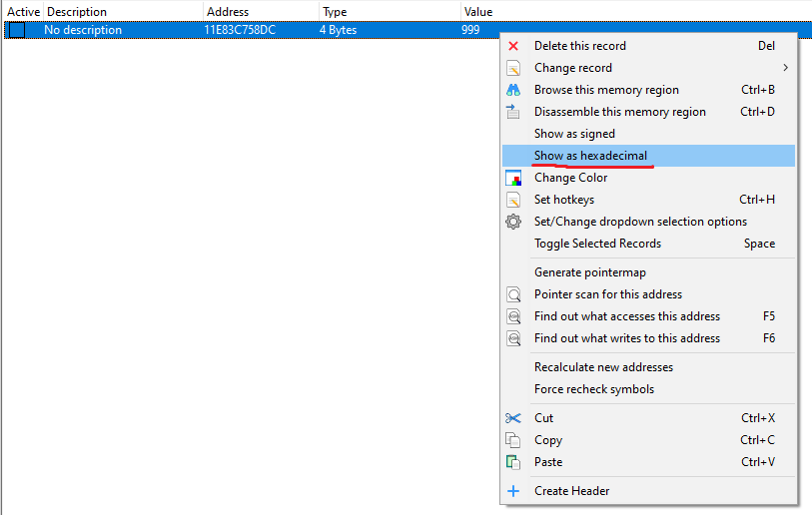
Task: Click the Address column header
Action: coord(227,11)
